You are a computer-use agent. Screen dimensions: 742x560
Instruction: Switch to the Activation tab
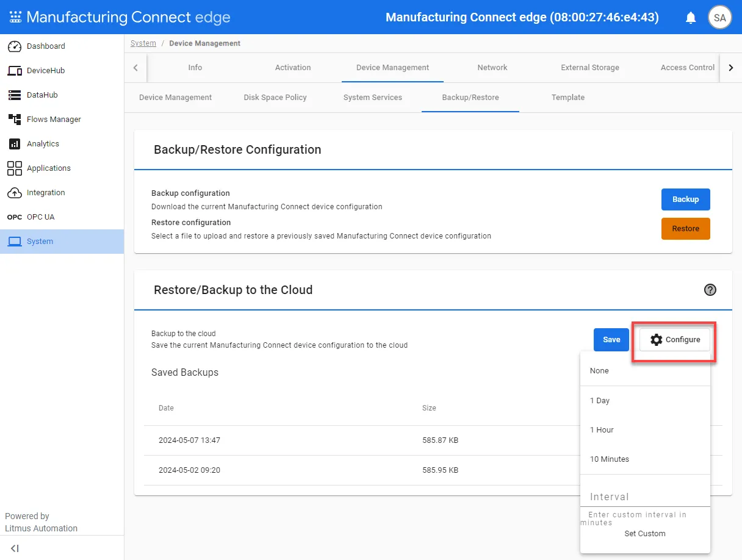click(293, 68)
